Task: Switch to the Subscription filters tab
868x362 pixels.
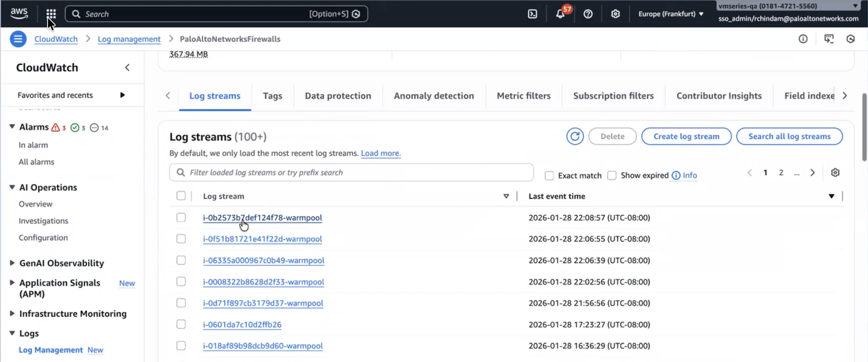Action: (613, 96)
